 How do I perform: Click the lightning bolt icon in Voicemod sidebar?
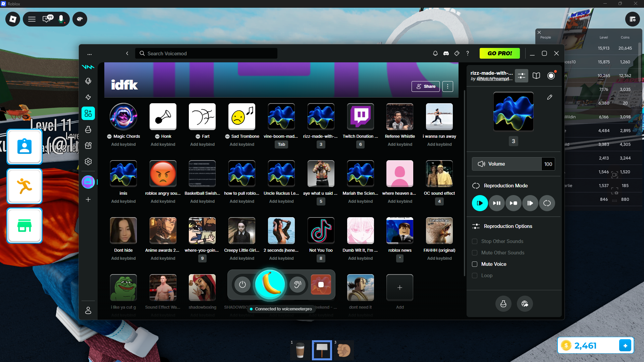(x=88, y=97)
